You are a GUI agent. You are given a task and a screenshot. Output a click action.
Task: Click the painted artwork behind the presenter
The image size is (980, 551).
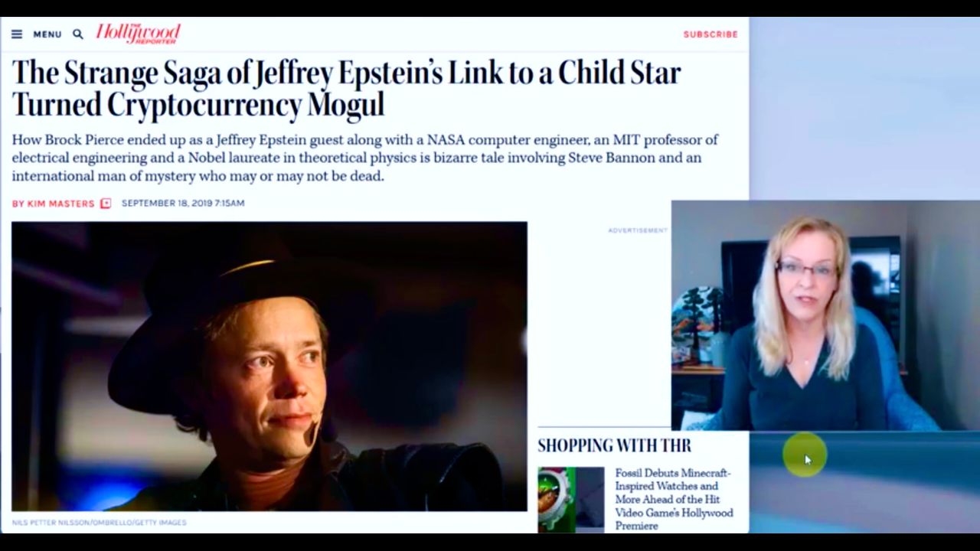(x=698, y=321)
